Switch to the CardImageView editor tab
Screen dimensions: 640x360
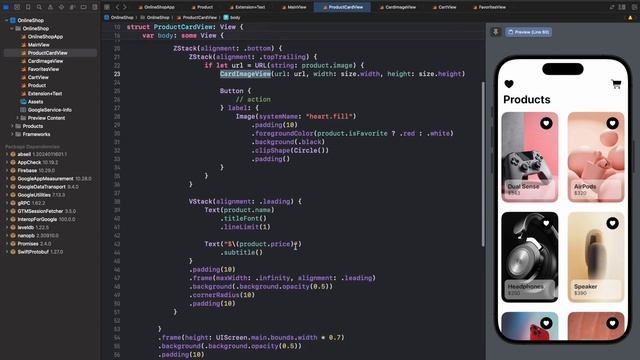(x=398, y=7)
